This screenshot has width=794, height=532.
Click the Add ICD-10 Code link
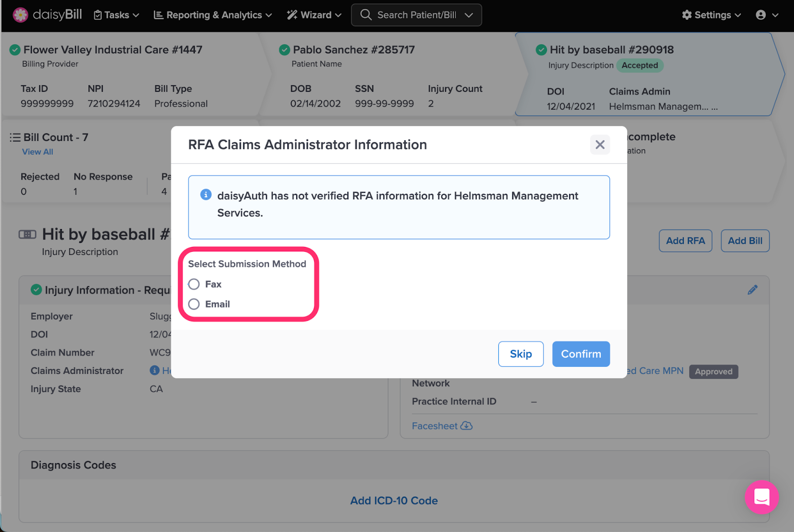(x=394, y=501)
